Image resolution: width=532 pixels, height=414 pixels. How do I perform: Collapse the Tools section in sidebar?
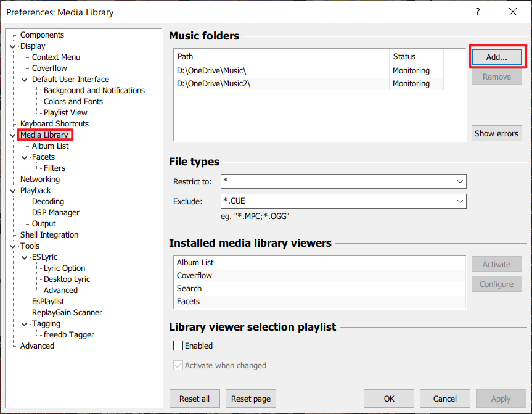tap(12, 246)
